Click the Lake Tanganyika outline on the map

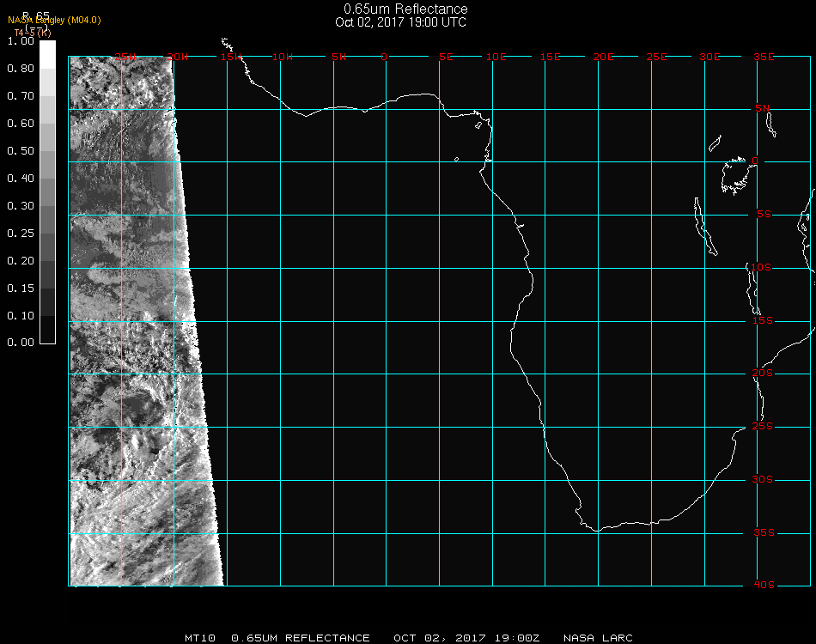tap(704, 227)
